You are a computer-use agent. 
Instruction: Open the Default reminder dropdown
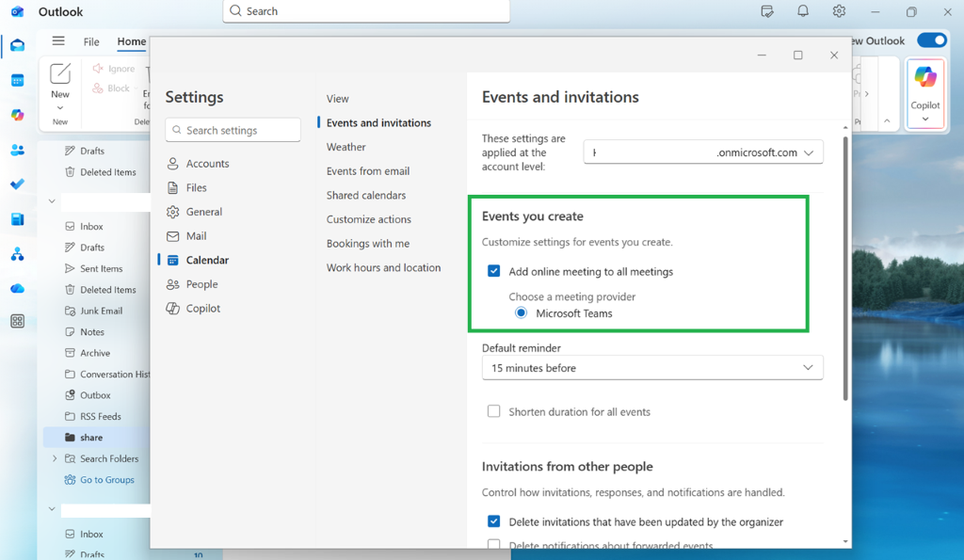click(652, 367)
